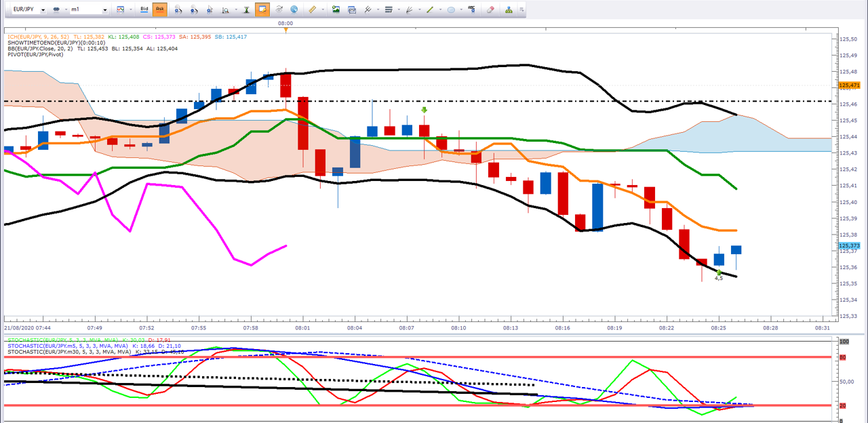
Task: Expand the pitchfork tool dropdown arrow
Action: point(378,9)
